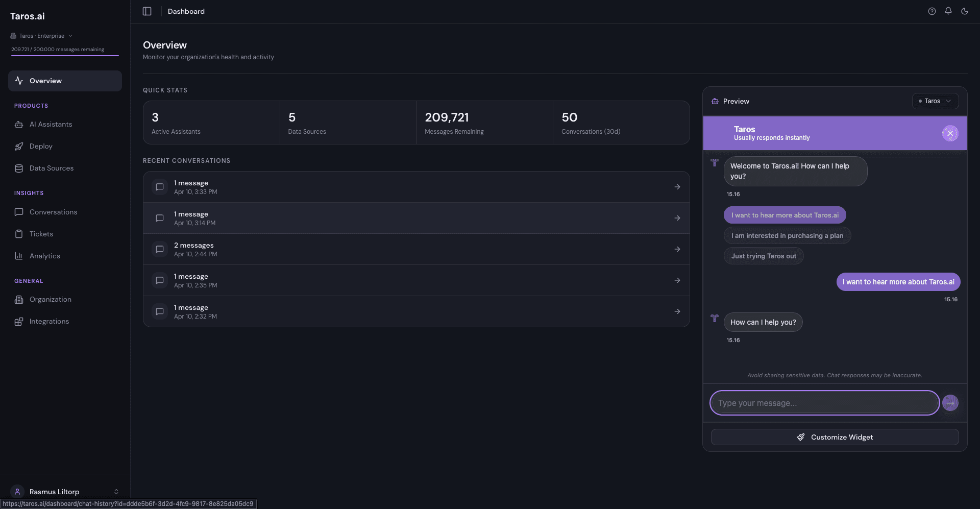Click the Rasmus Liltorp avatar icon

[x=17, y=492]
